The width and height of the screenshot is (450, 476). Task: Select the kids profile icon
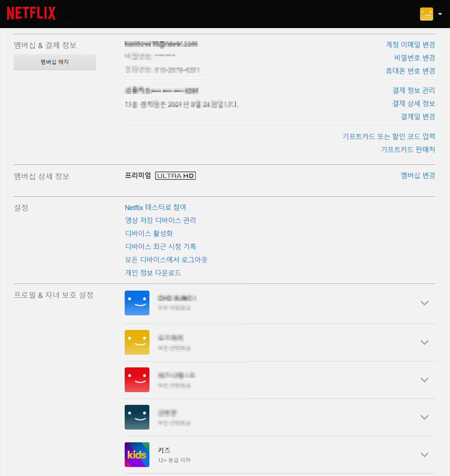coord(137,455)
